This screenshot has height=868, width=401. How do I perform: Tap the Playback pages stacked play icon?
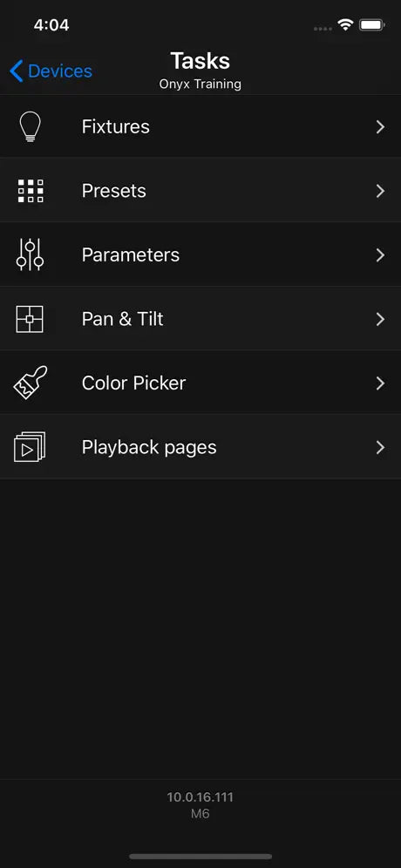point(30,447)
